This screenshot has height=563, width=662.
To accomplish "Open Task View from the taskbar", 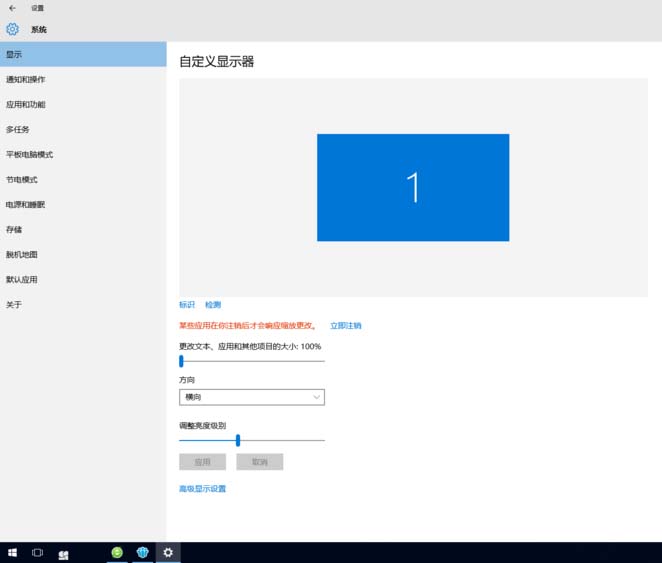I will click(x=37, y=552).
